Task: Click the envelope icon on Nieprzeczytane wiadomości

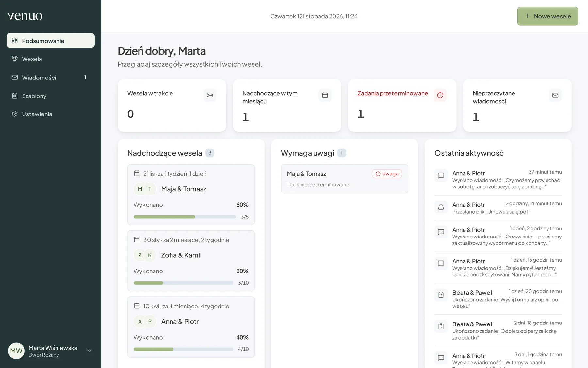Action: pyautogui.click(x=555, y=95)
